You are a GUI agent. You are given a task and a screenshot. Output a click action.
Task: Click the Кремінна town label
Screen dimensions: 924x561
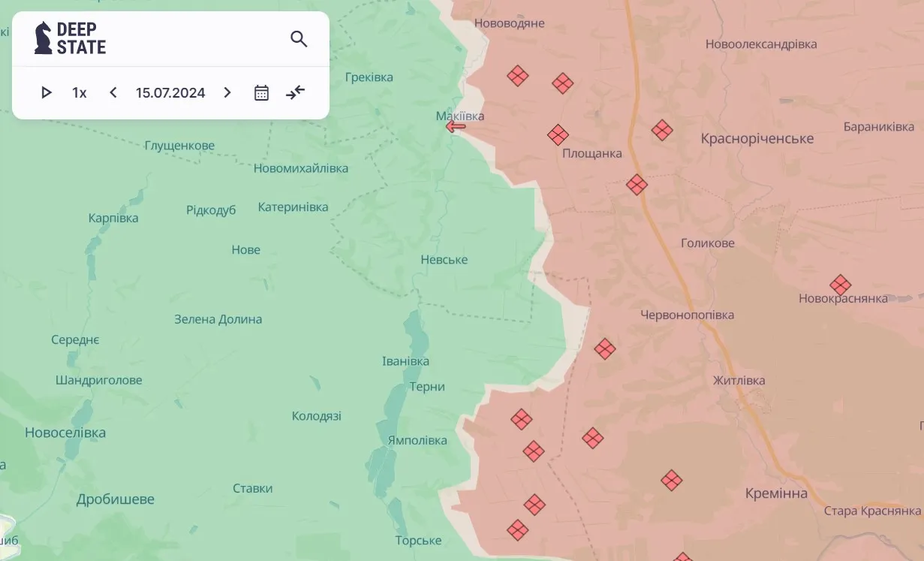pos(776,493)
